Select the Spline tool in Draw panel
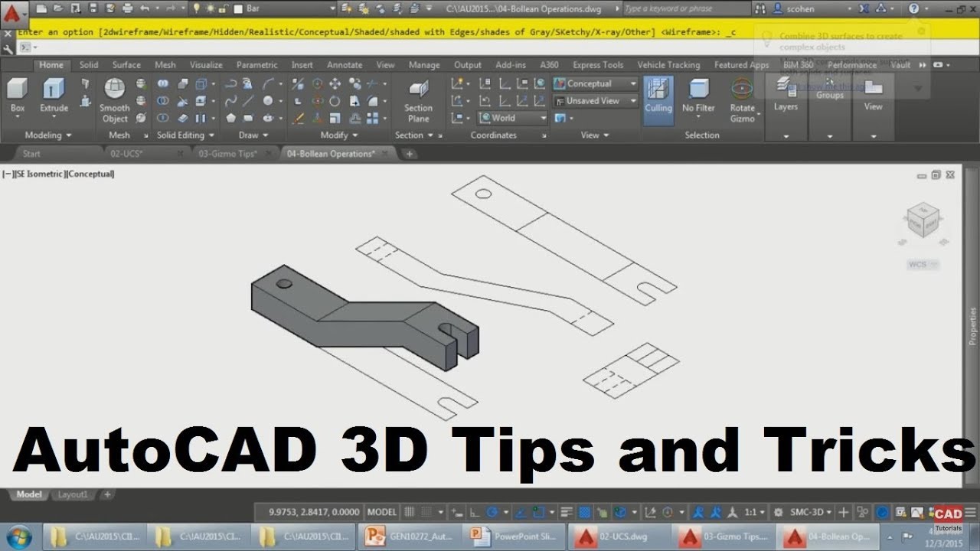The height and width of the screenshot is (551, 980). tap(231, 101)
